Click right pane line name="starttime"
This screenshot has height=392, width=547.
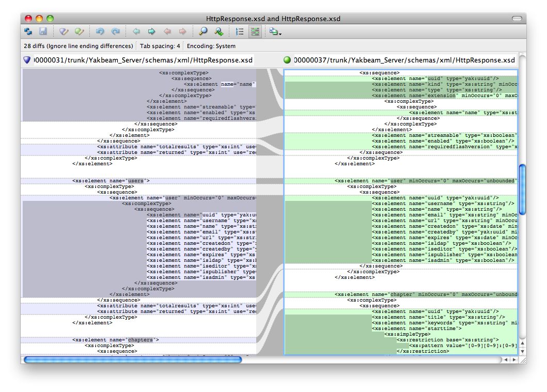click(416, 328)
